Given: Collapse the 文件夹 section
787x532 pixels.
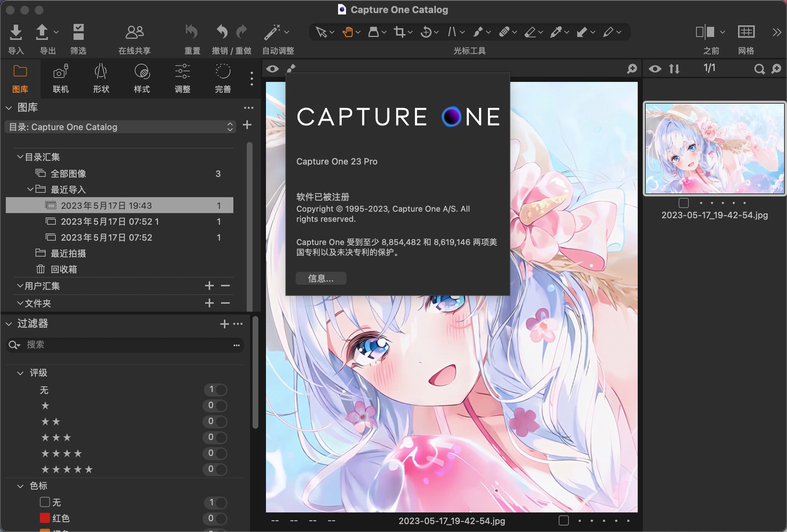Looking at the screenshot, I should pos(20,303).
